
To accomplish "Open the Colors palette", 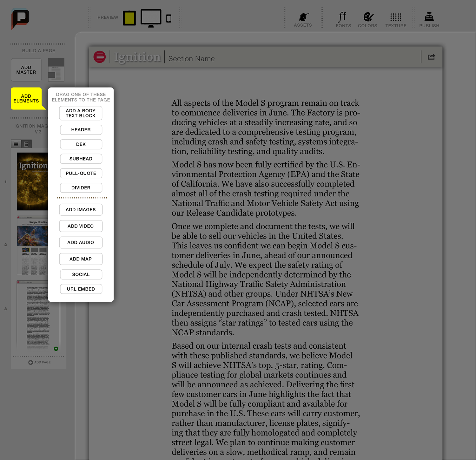I will pyautogui.click(x=367, y=20).
